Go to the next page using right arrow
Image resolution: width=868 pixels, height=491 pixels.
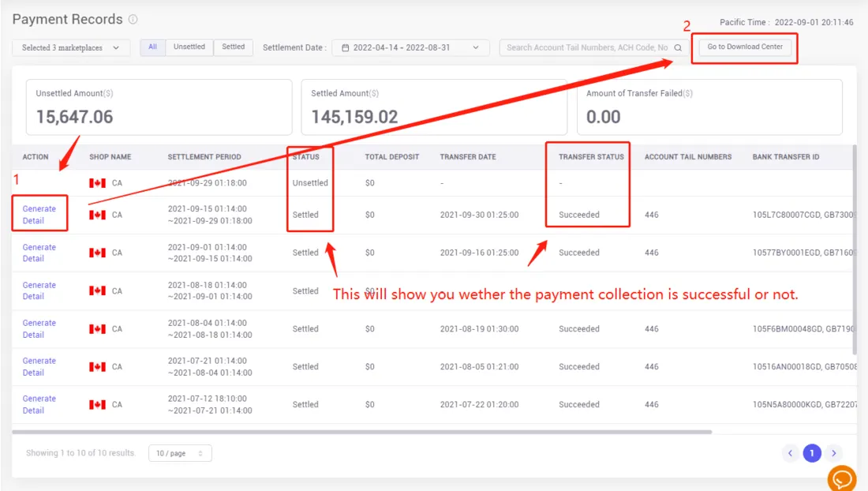click(833, 453)
